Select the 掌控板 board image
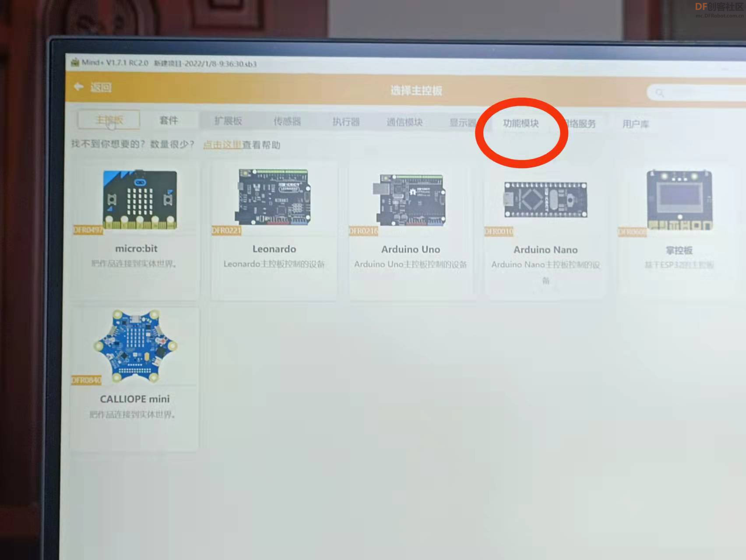This screenshot has width=746, height=560. point(679,200)
